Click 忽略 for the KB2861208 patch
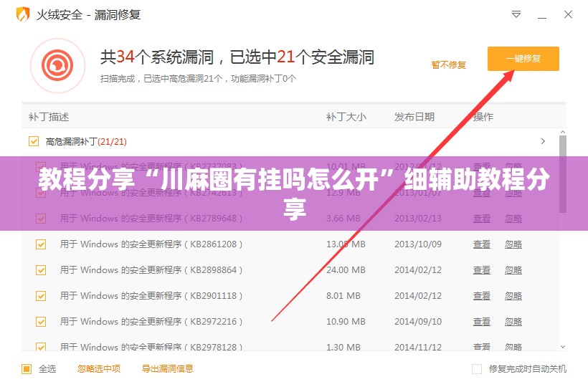588x387 pixels. click(513, 244)
